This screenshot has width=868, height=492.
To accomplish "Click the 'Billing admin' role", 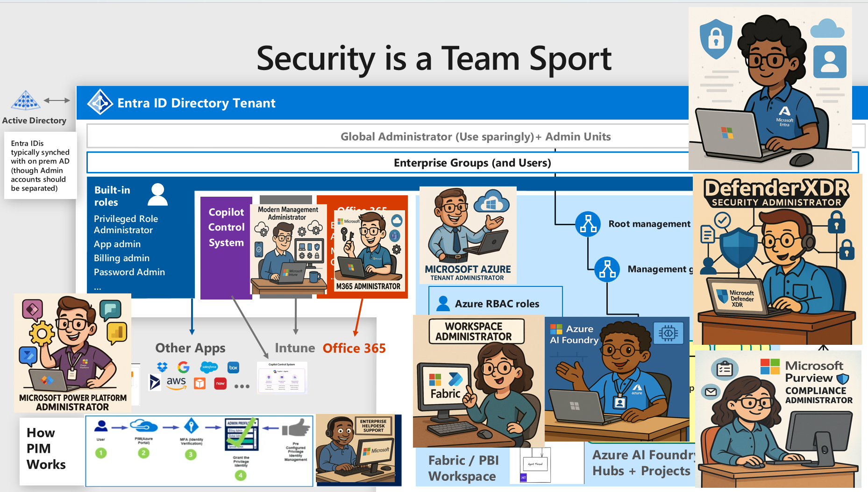I will (121, 258).
